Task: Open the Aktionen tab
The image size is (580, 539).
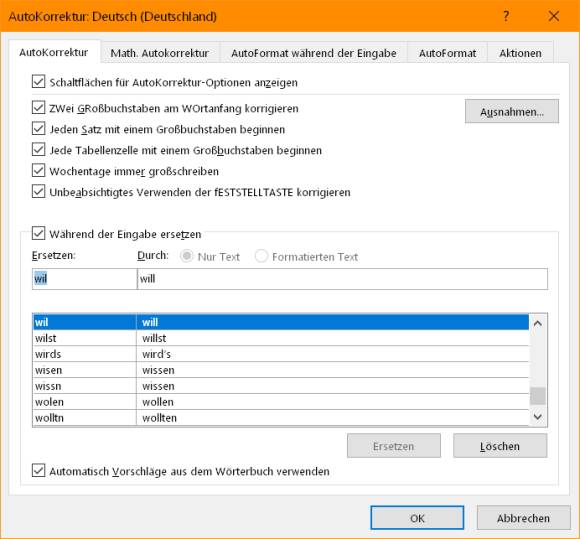Action: coord(520,53)
